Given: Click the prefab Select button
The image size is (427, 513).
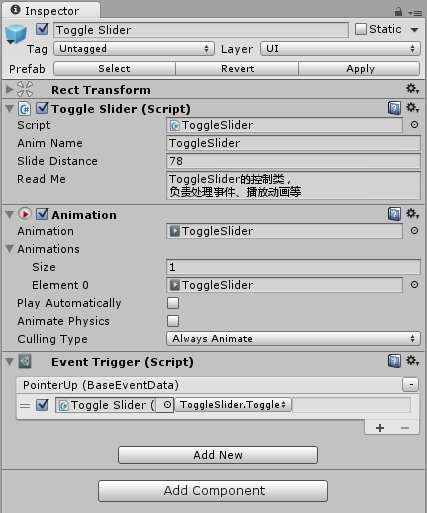Looking at the screenshot, I should point(114,69).
